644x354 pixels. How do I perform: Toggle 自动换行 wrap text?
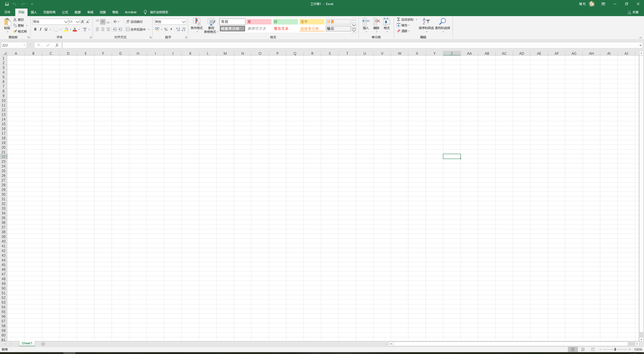135,22
